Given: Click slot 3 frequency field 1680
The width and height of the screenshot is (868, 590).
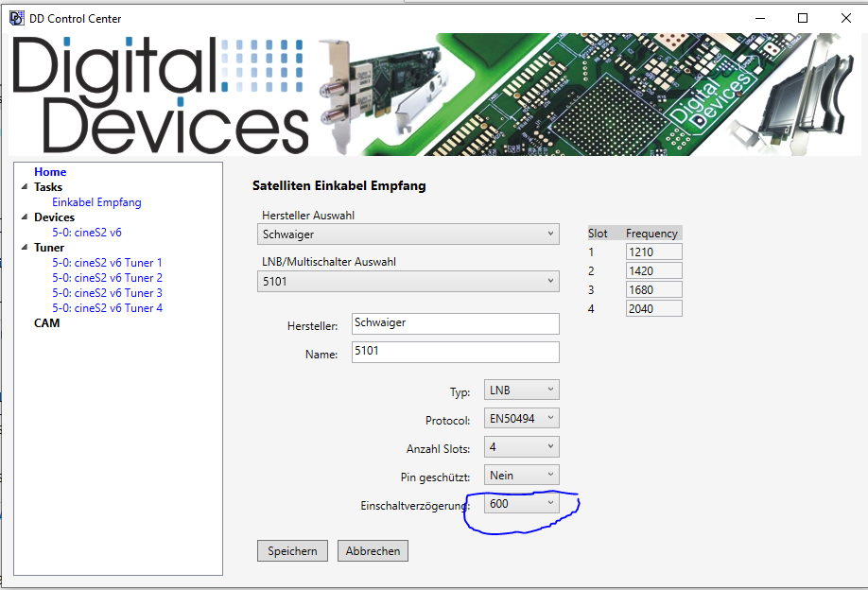Looking at the screenshot, I should pos(653,289).
